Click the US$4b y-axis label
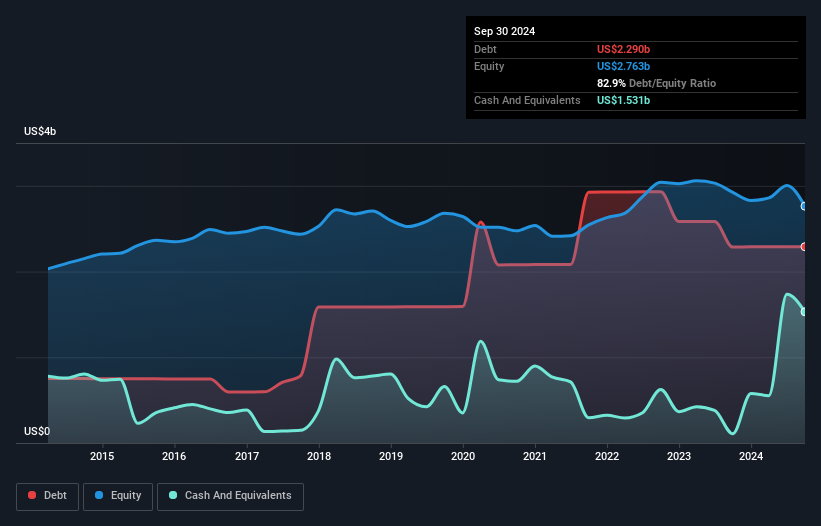The height and width of the screenshot is (526, 821). coord(40,131)
